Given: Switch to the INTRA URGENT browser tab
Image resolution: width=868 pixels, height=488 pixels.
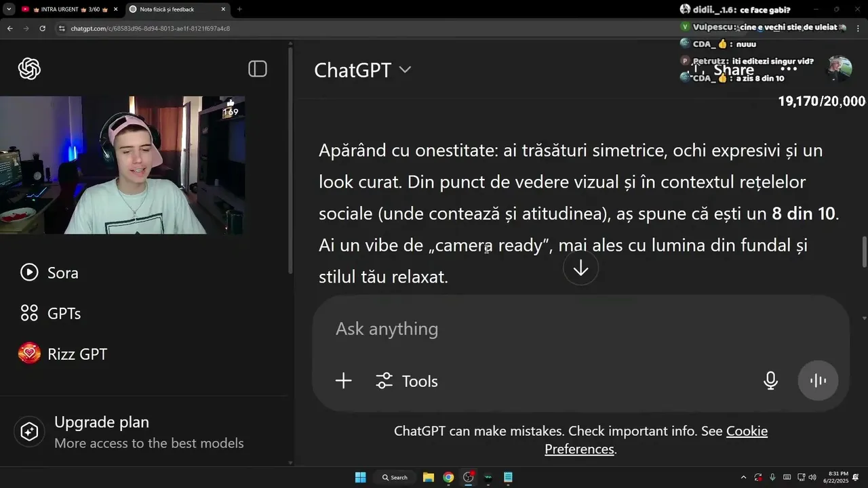Looking at the screenshot, I should tap(70, 9).
